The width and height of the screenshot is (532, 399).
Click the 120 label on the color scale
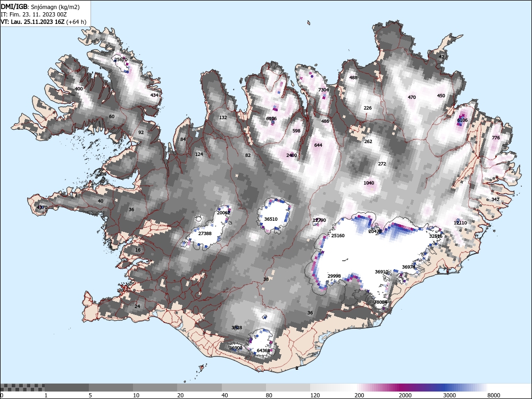coord(315,395)
